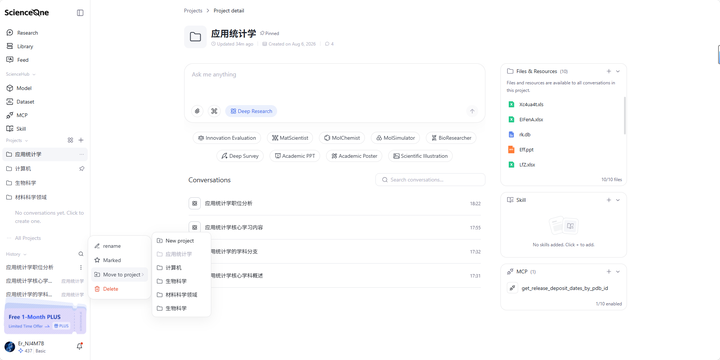720x360 pixels.
Task: Click the Scientific Illustration chip
Action: pyautogui.click(x=420, y=156)
